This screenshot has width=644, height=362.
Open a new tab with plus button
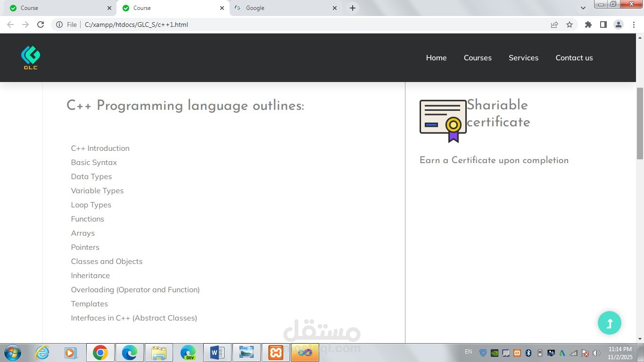click(352, 8)
